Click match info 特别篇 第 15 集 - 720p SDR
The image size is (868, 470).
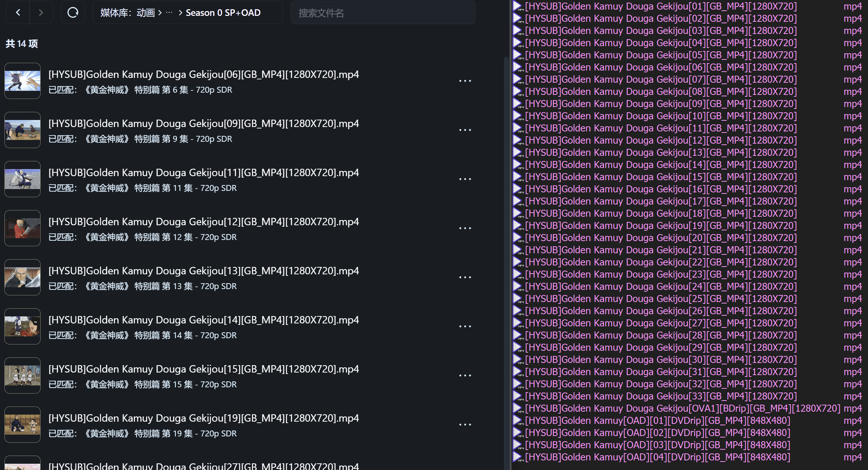tap(186, 385)
